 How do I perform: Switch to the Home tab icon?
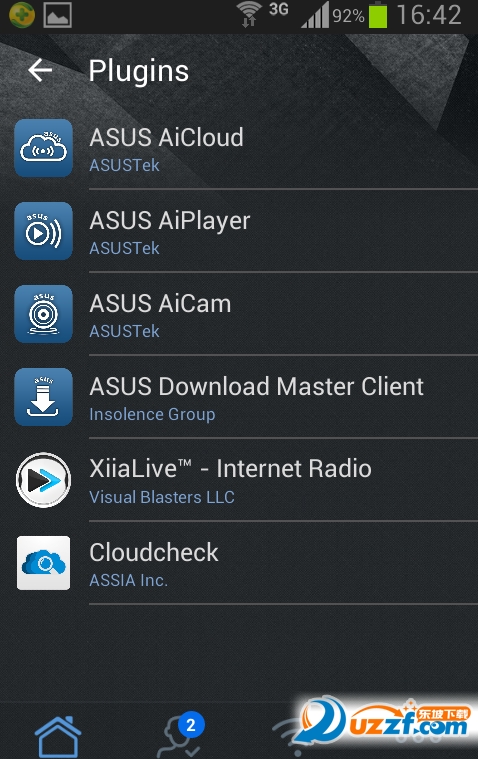pos(58,737)
